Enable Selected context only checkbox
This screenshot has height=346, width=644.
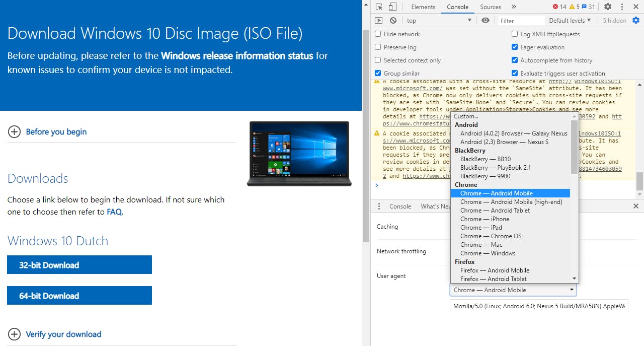point(378,60)
